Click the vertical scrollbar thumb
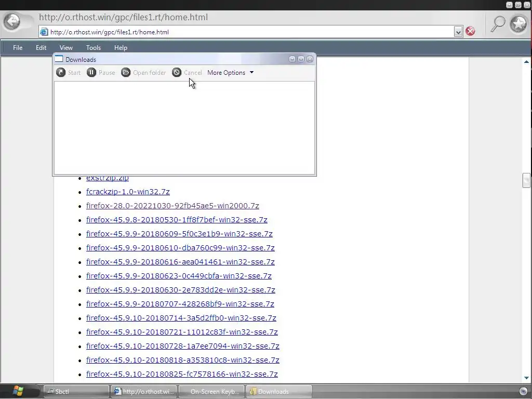 point(526,180)
